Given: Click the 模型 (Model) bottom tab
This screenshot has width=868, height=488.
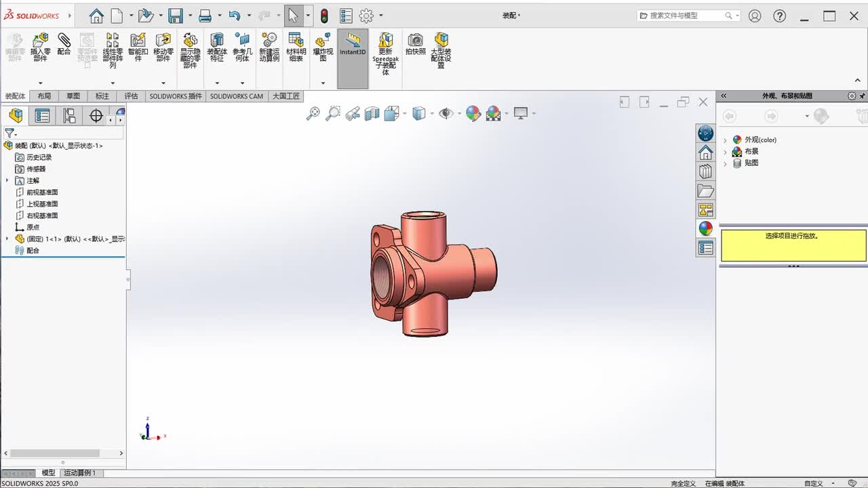Looking at the screenshot, I should (48, 473).
